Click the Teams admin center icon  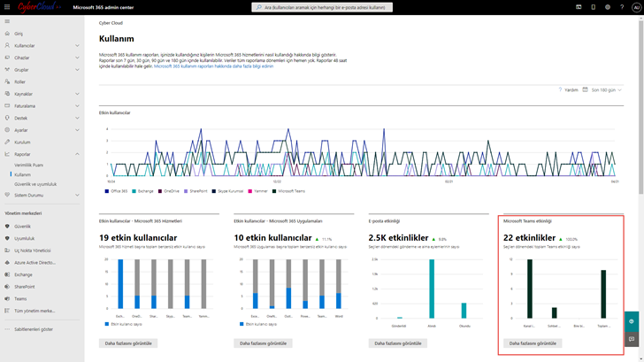[7, 299]
